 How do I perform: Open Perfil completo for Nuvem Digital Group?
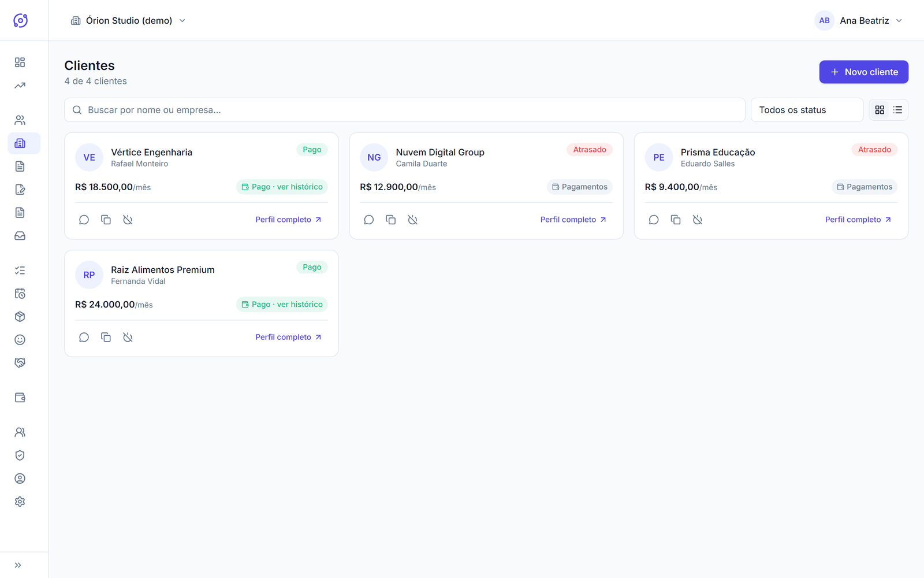click(573, 220)
